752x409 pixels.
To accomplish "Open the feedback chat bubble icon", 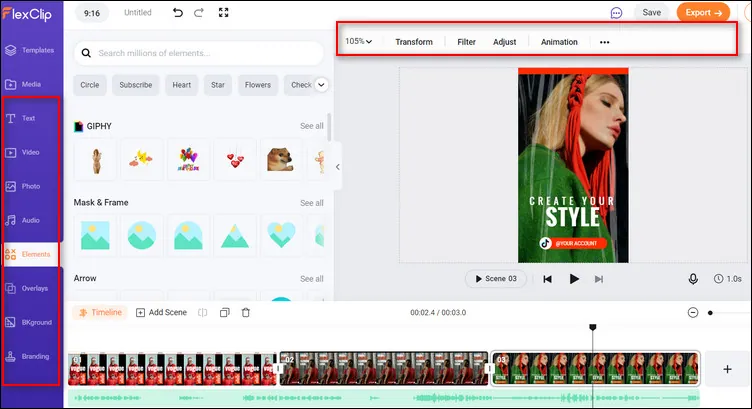I will 616,13.
